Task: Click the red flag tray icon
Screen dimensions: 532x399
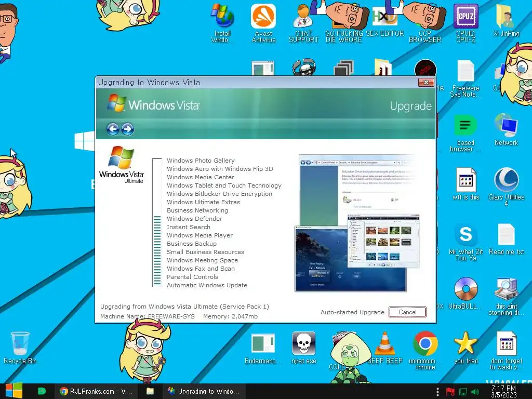Action: (450, 392)
